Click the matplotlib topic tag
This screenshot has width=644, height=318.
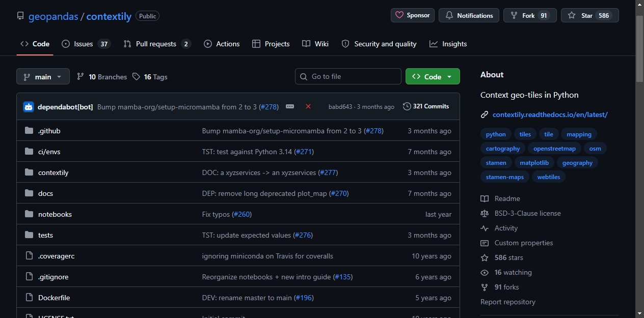pos(534,163)
